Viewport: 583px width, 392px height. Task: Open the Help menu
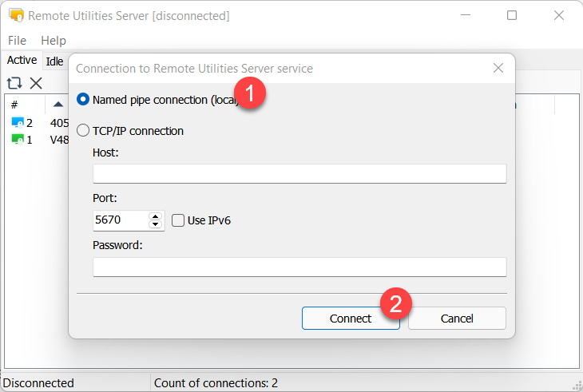pyautogui.click(x=54, y=40)
